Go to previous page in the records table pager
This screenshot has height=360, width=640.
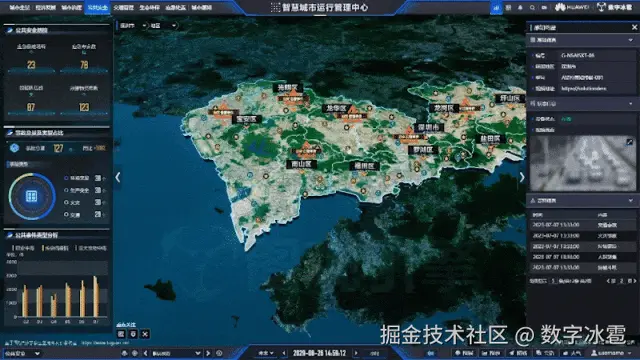point(608,281)
